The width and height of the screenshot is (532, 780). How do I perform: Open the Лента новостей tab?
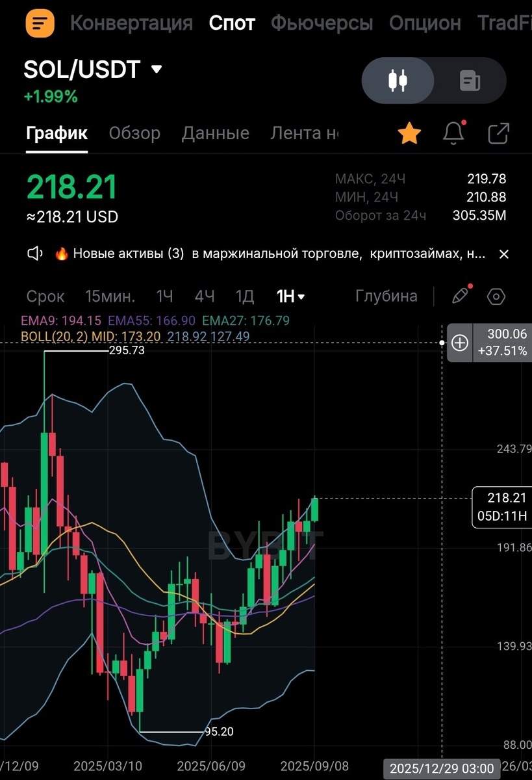click(x=304, y=133)
